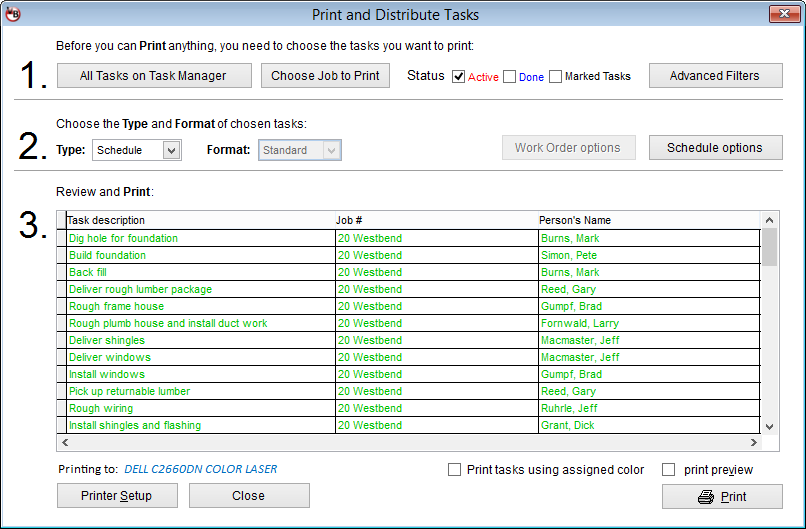
Task: Click All Tasks on Task Manager button
Action: [x=153, y=76]
